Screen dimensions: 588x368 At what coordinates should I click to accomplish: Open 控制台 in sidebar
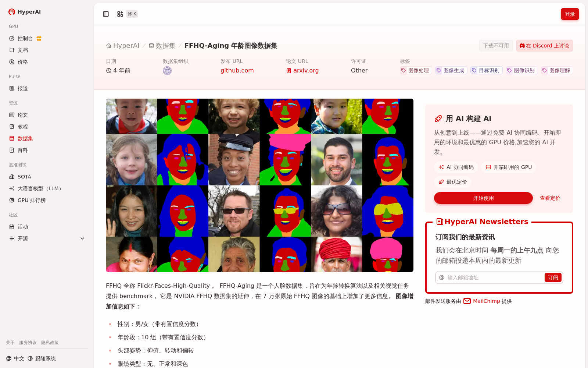click(x=25, y=38)
